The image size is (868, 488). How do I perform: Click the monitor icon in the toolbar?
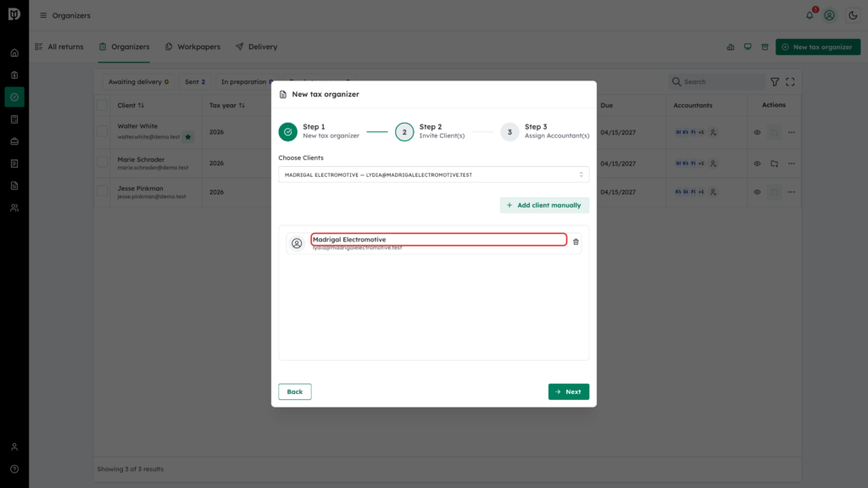[748, 47]
